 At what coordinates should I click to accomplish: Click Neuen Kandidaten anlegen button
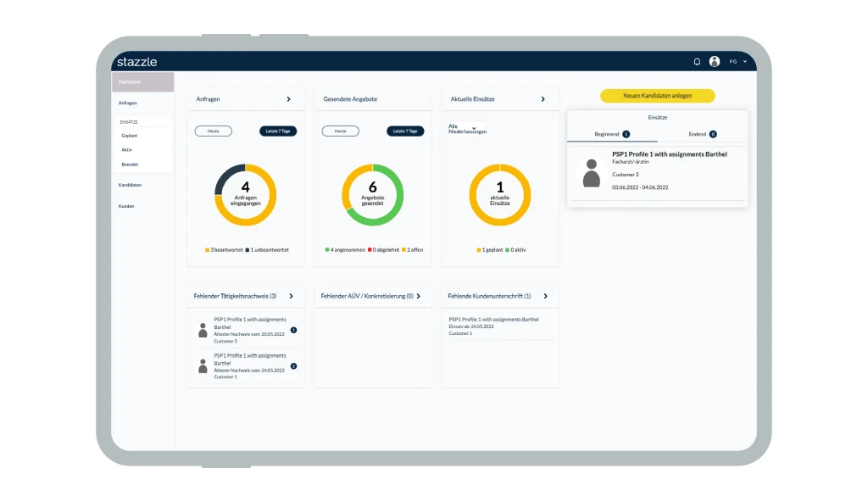tap(658, 96)
